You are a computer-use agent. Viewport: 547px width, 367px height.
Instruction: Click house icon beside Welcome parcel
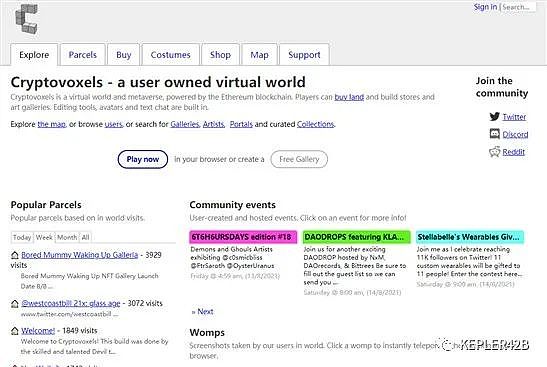tap(15, 331)
